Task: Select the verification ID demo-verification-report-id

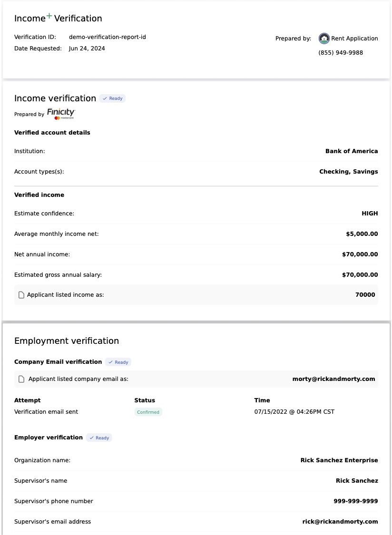Action: (x=107, y=37)
